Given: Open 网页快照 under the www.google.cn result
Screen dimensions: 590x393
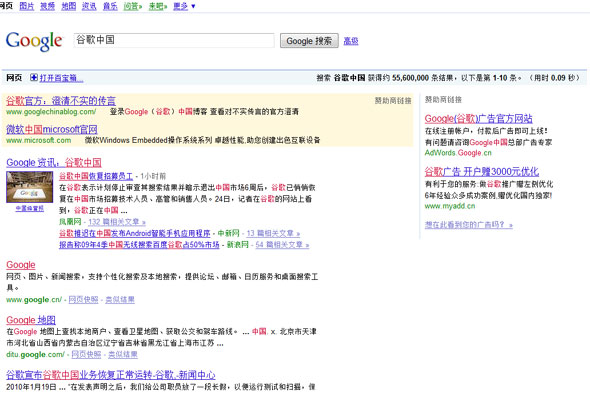Looking at the screenshot, I should pyautogui.click(x=83, y=300).
